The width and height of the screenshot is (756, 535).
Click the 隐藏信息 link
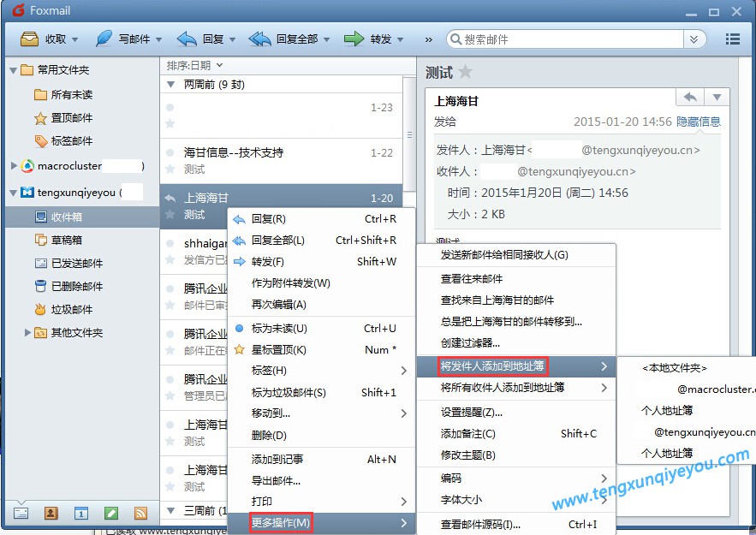pyautogui.click(x=699, y=122)
